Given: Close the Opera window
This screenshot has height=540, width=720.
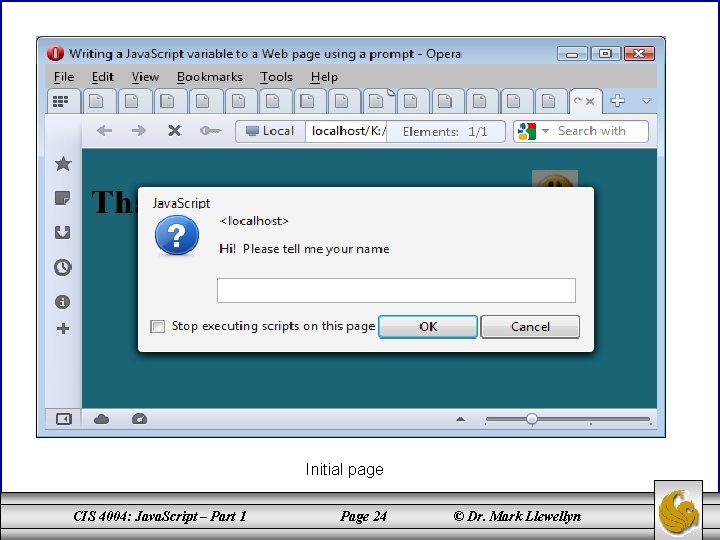Looking at the screenshot, I should 639,54.
